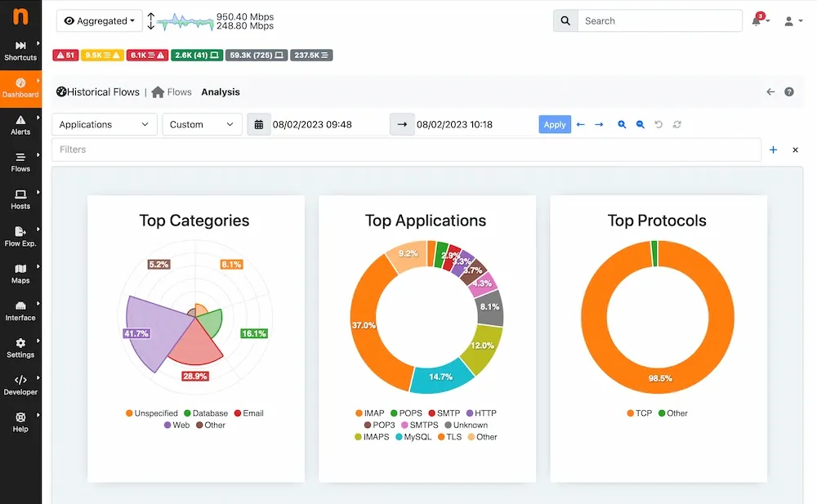Select the Hosts sidebar icon

pos(20,198)
